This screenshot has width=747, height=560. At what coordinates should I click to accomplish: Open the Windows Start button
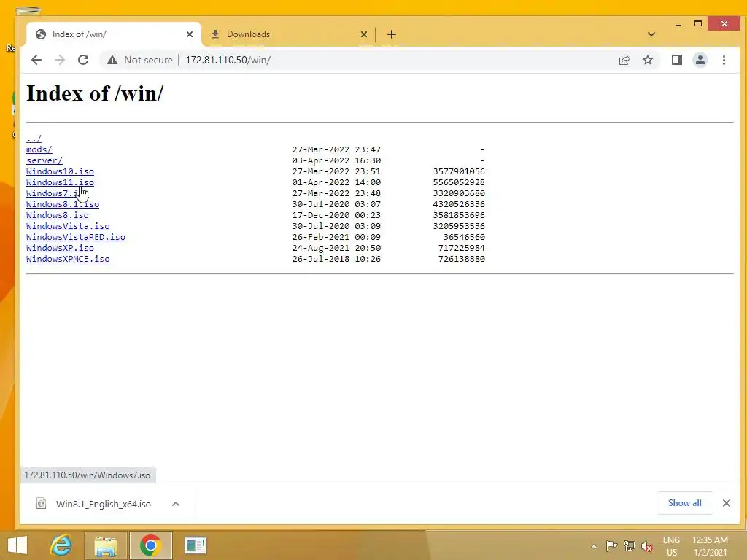pyautogui.click(x=18, y=545)
